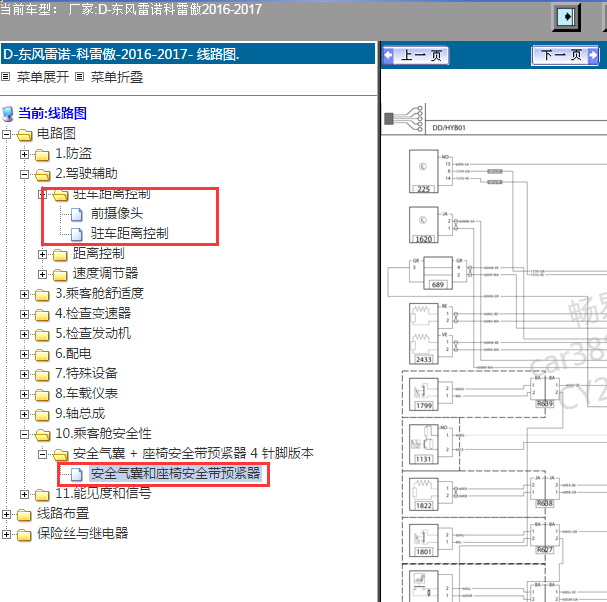Click the 电路图 folder icon
607x602 pixels.
tap(24, 134)
